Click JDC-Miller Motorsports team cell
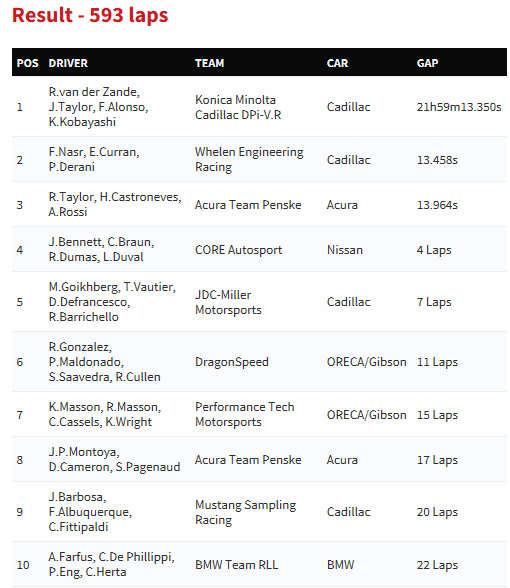 (228, 302)
